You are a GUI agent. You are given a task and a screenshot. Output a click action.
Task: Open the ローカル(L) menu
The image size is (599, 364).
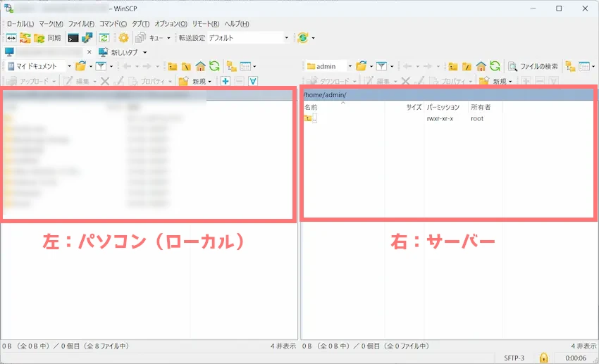[20, 24]
